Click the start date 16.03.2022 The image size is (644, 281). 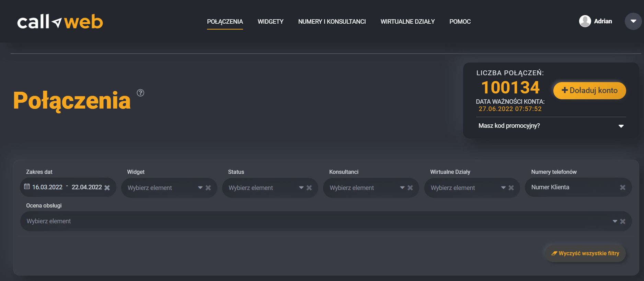point(47,187)
